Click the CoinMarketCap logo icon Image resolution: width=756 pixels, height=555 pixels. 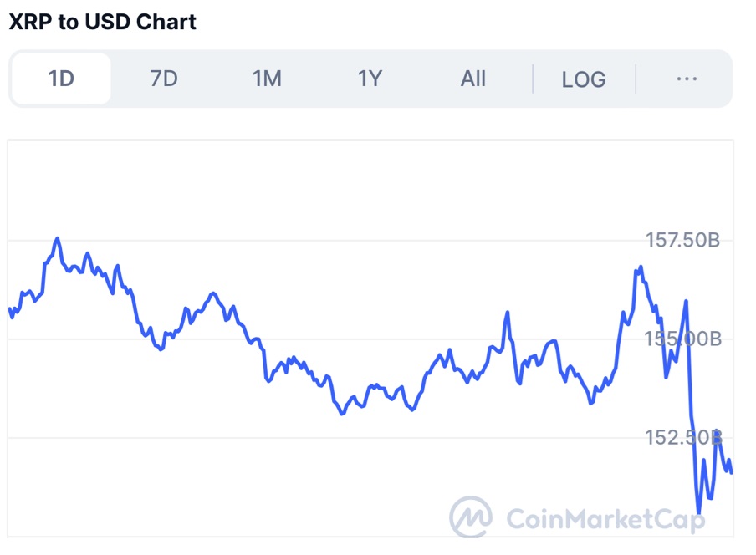(x=471, y=517)
